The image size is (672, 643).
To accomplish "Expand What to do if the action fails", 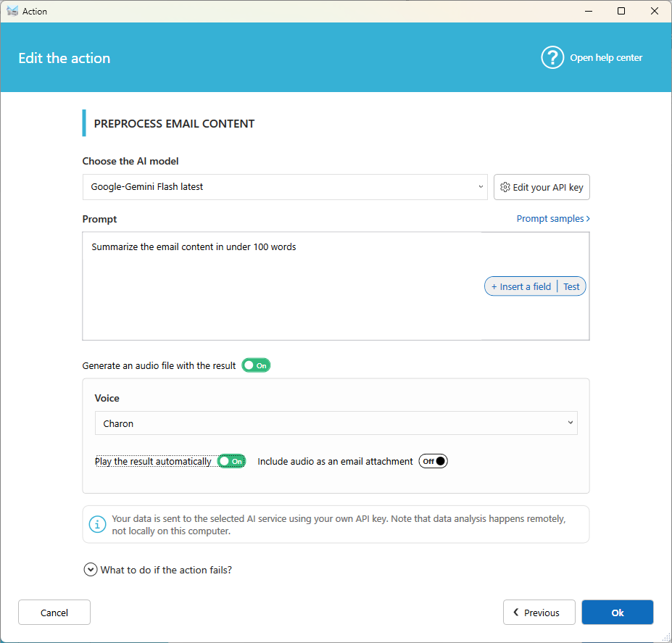I will point(157,570).
